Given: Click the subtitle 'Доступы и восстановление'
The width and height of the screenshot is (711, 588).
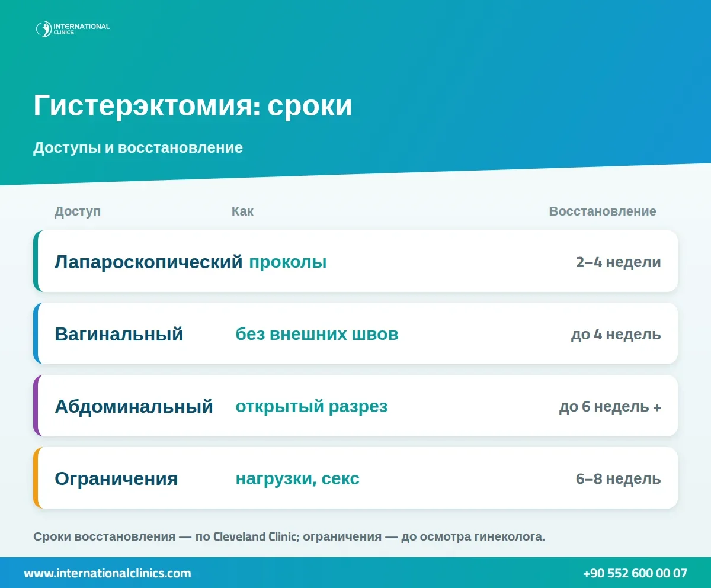Looking at the screenshot, I should pyautogui.click(x=138, y=147).
